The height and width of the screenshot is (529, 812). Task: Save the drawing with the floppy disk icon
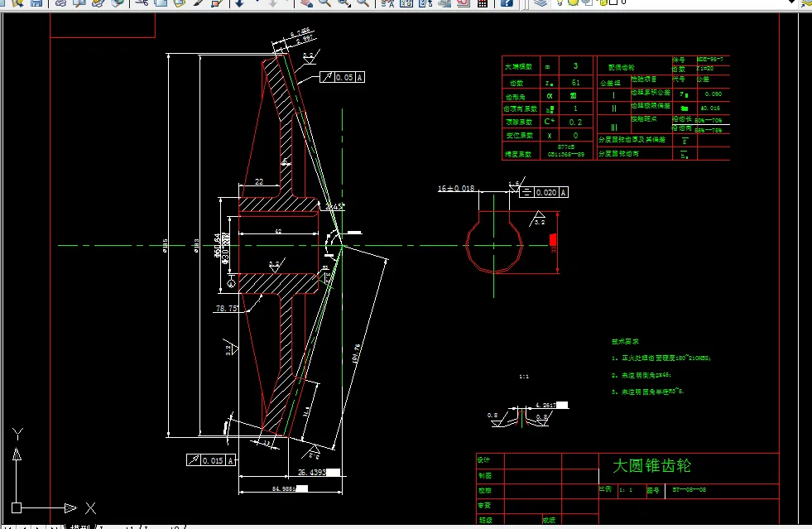click(x=36, y=2)
